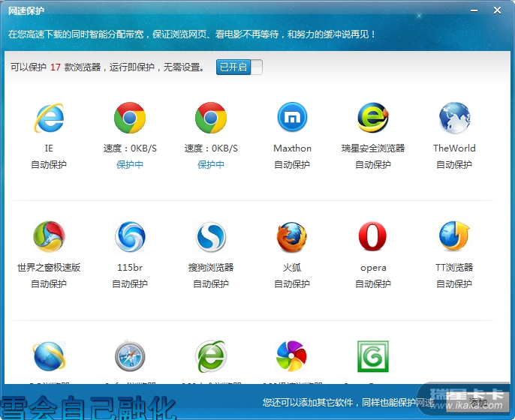This screenshot has width=515, height=420.
Task: Toggle the 已开启 protection switch
Action: [x=239, y=67]
